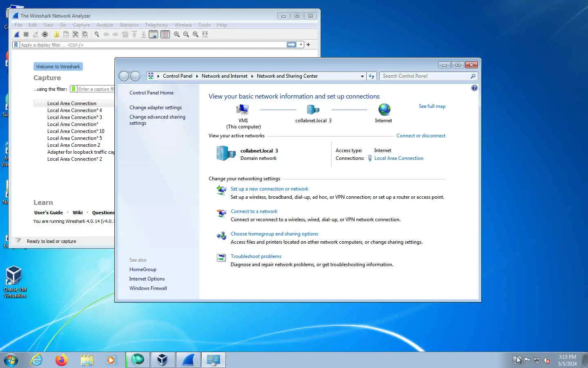The width and height of the screenshot is (588, 368).
Task: Zoom out the Wireshark main window text
Action: click(186, 34)
